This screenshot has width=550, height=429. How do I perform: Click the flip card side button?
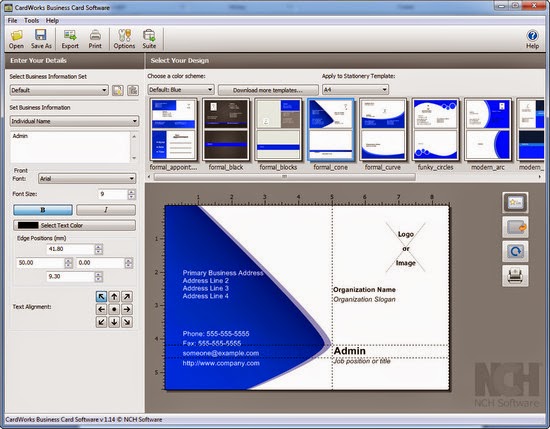515,227
